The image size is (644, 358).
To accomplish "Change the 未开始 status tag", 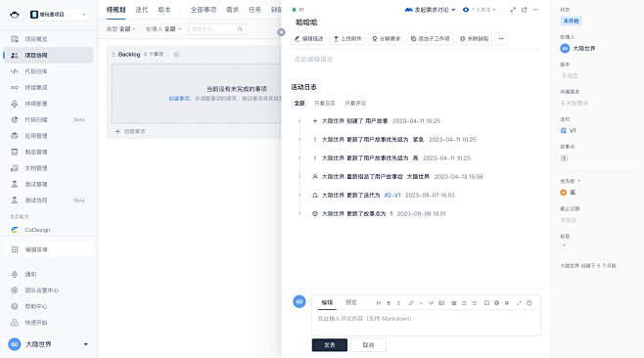I will [x=571, y=21].
